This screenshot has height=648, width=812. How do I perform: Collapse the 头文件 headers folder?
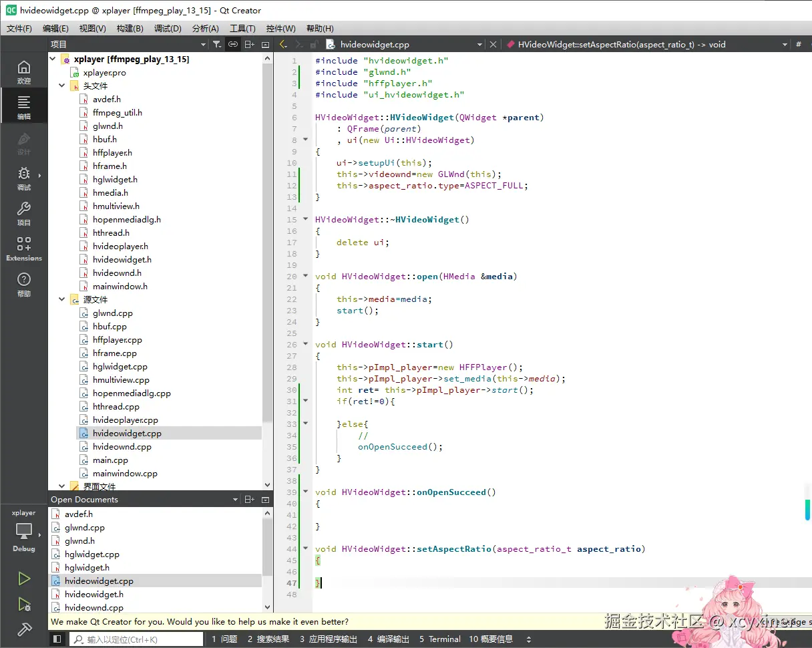pyautogui.click(x=62, y=86)
